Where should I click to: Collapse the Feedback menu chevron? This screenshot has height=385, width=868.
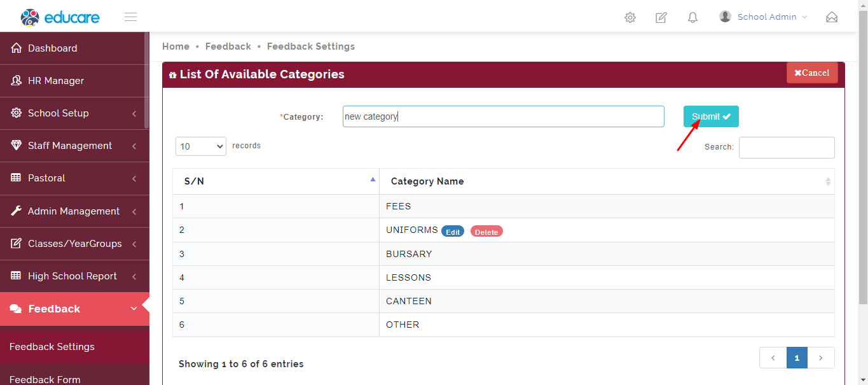click(x=134, y=309)
